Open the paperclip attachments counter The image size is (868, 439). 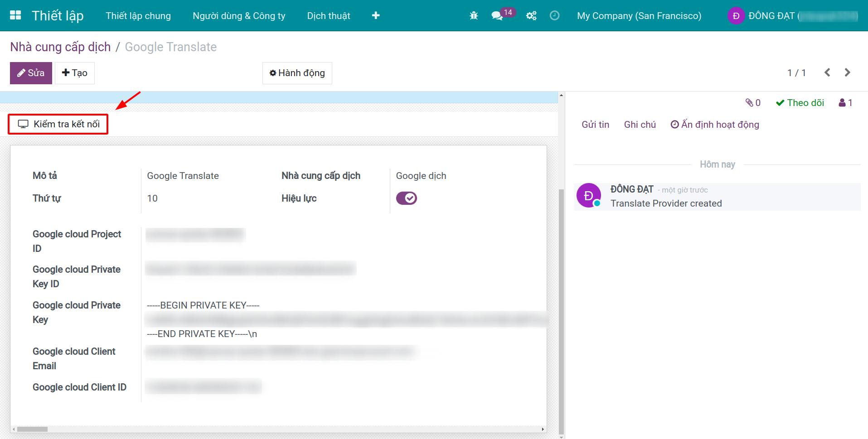[x=753, y=103]
